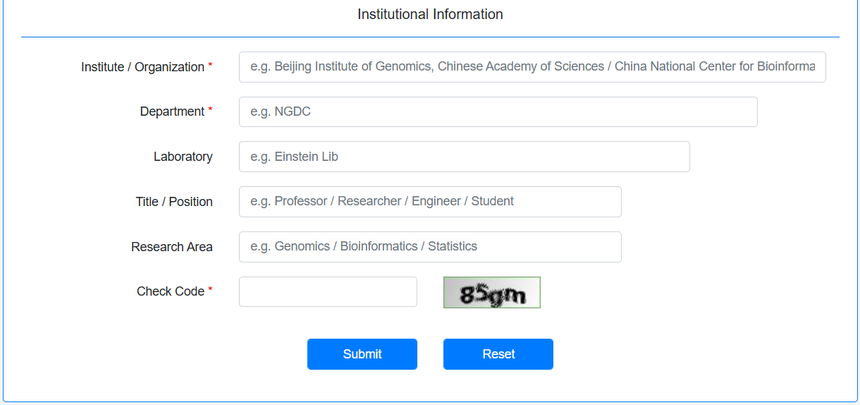Click the "Title / Position" label
The image size is (860, 405).
[x=174, y=202]
